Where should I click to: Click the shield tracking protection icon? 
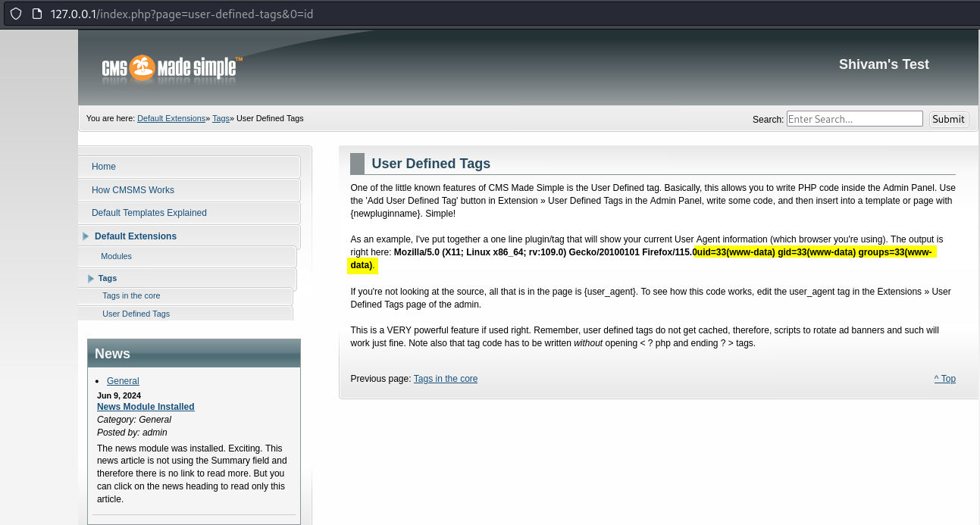(16, 14)
